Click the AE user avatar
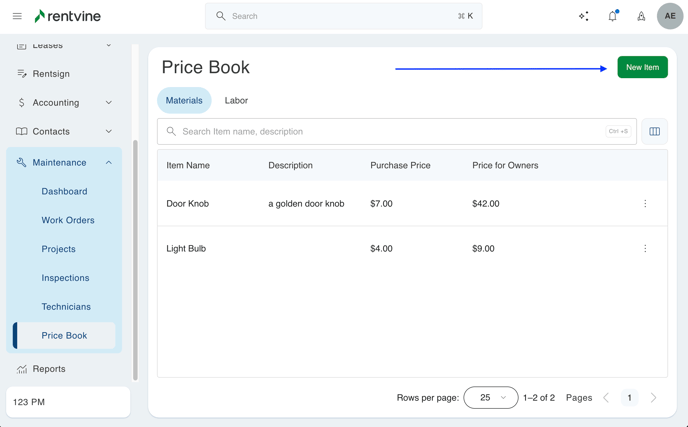Viewport: 688px width, 427px height. click(670, 16)
